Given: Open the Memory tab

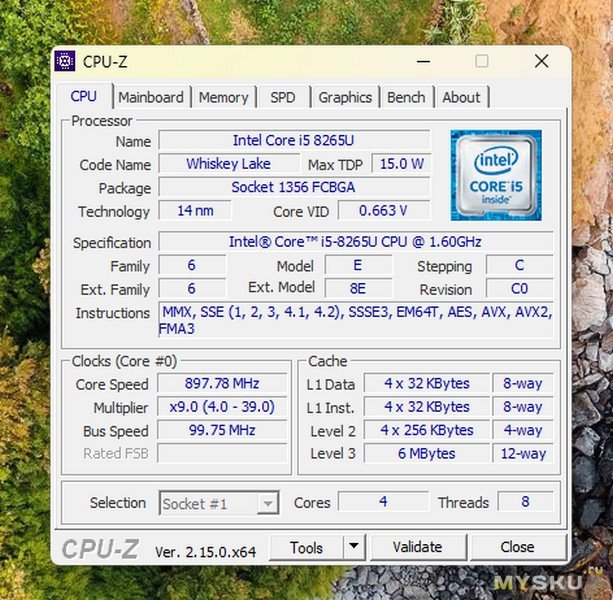Looking at the screenshot, I should (x=223, y=97).
